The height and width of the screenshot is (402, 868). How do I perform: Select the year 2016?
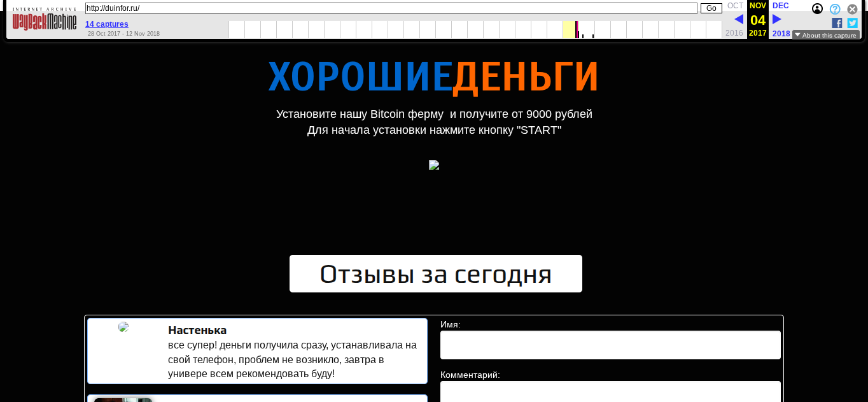[x=734, y=33]
